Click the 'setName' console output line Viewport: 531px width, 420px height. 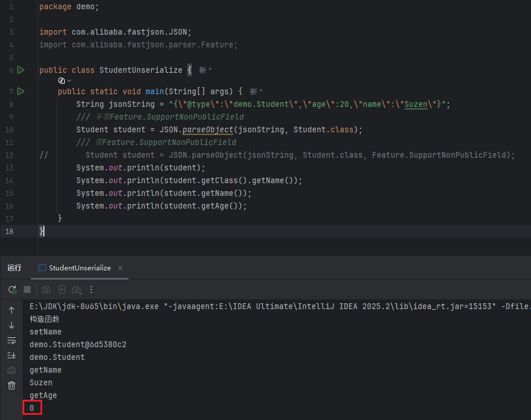pyautogui.click(x=46, y=332)
